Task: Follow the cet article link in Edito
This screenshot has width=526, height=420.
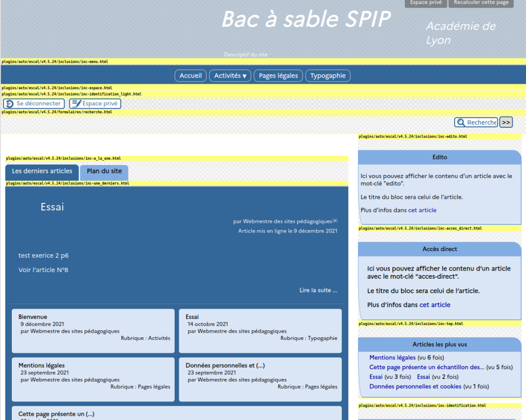Action: click(422, 210)
